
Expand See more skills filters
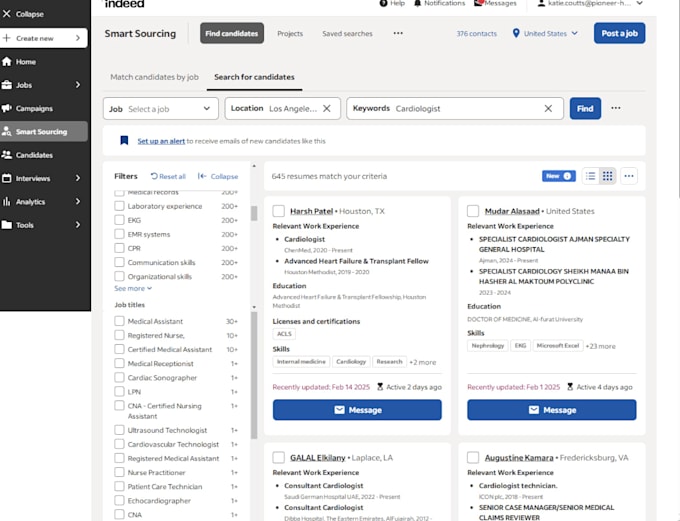click(133, 288)
